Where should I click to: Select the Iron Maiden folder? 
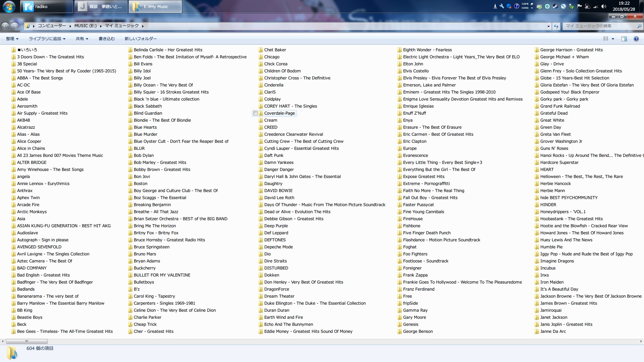pyautogui.click(x=549, y=282)
